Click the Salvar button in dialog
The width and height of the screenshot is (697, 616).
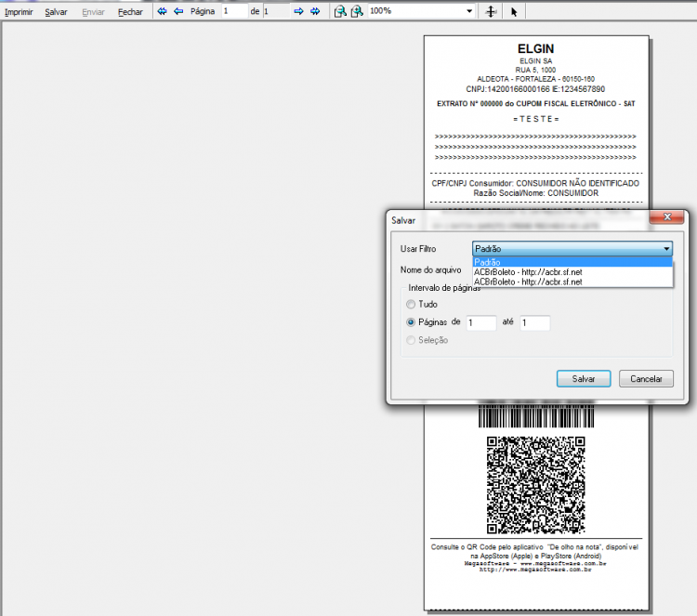coord(584,379)
